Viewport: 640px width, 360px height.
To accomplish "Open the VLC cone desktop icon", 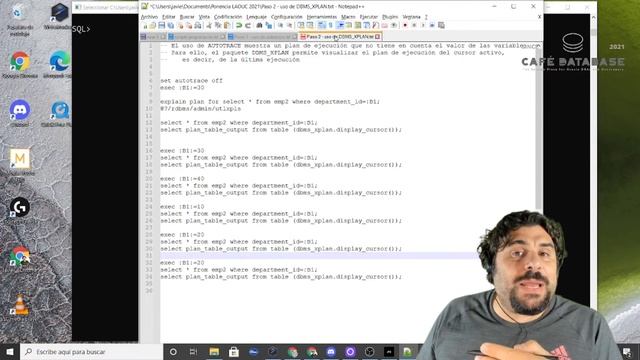I will click(20, 304).
